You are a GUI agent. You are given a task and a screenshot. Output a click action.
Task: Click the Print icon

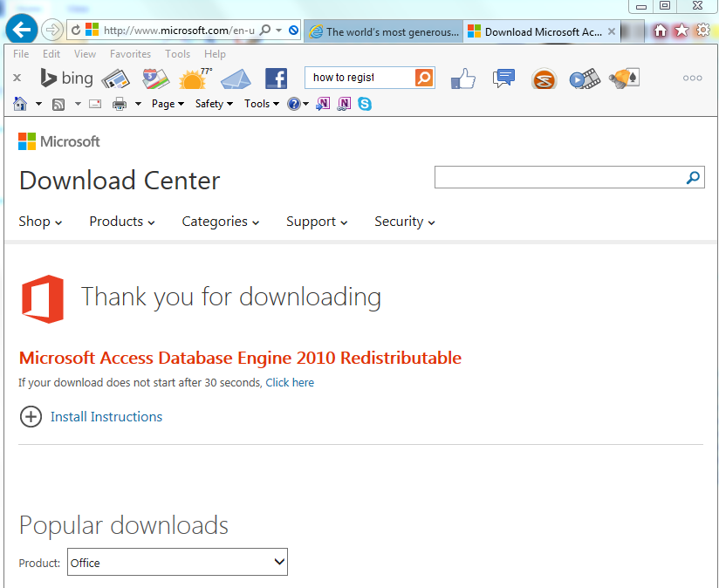pos(120,104)
